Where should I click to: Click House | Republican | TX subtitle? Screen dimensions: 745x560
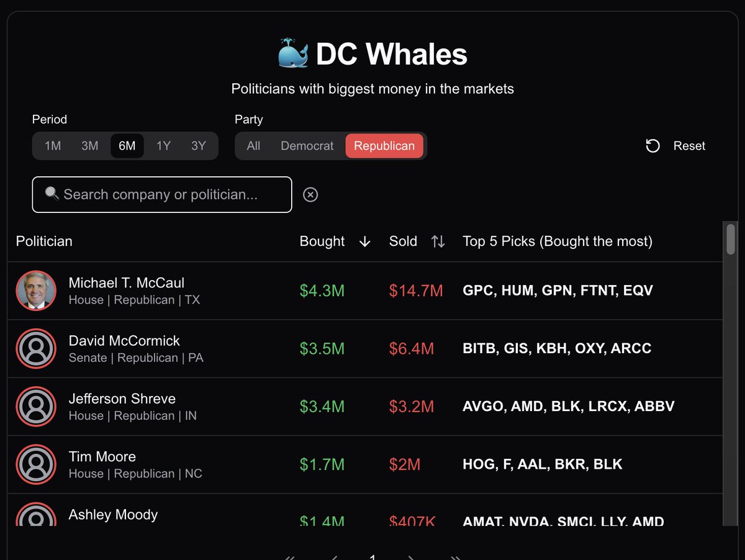(x=135, y=300)
